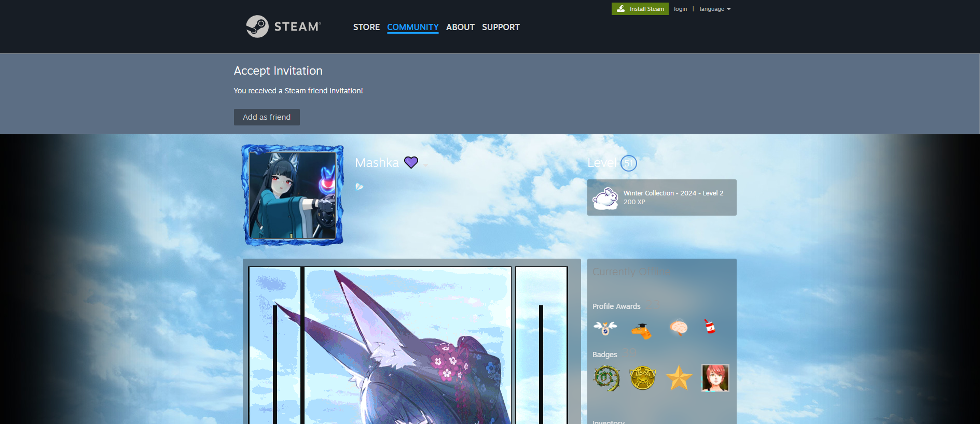
Task: Go to the ABOUT page
Action: 460,27
